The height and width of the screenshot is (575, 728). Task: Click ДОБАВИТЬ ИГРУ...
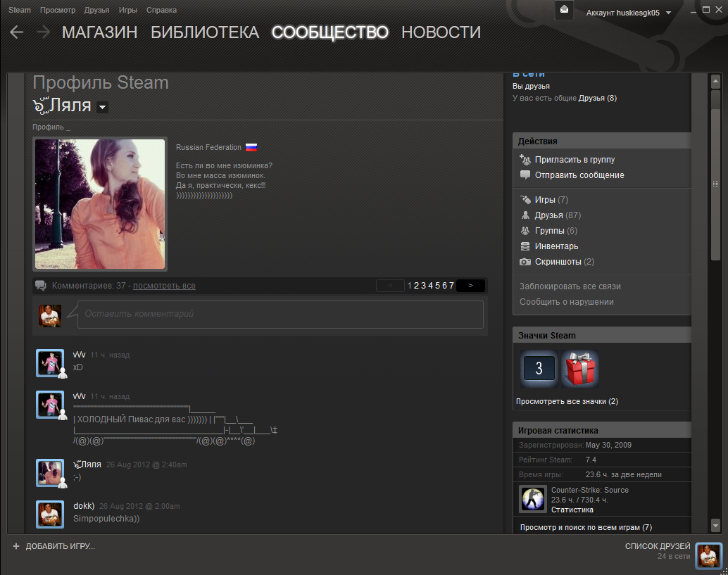point(61,546)
